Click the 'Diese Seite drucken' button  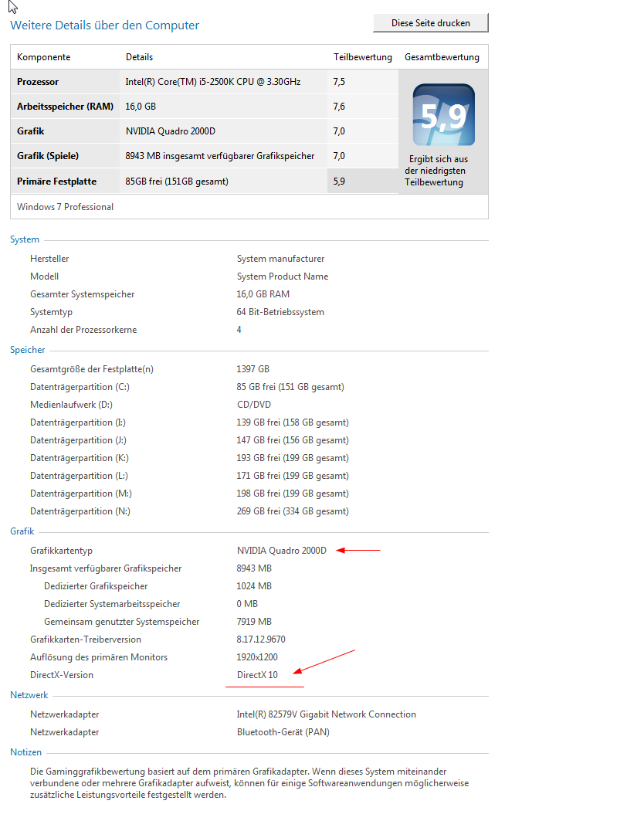(x=430, y=23)
